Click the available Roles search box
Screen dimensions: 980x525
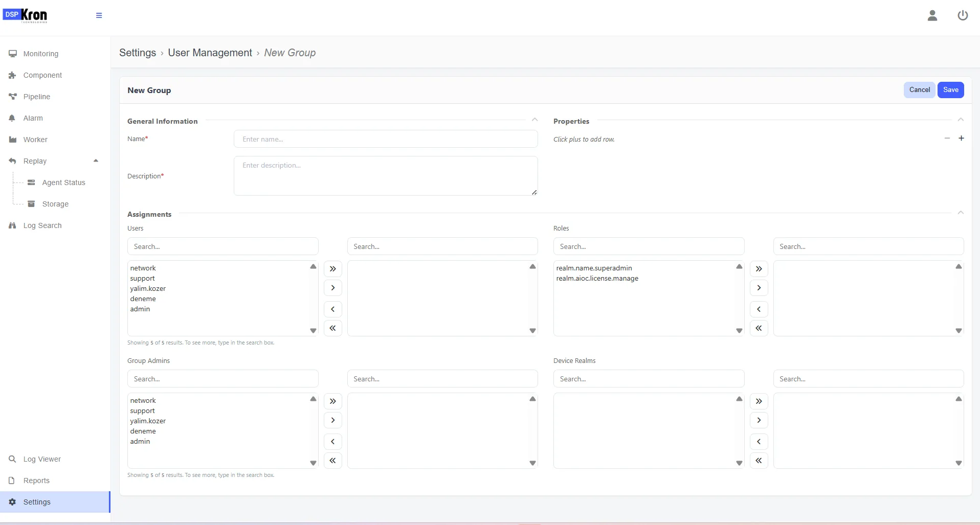click(649, 246)
